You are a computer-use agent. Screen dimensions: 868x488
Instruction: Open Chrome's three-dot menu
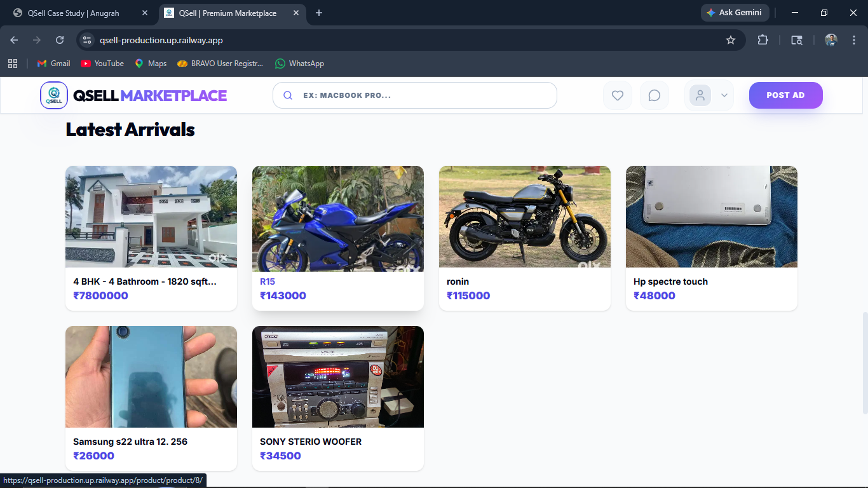[854, 40]
